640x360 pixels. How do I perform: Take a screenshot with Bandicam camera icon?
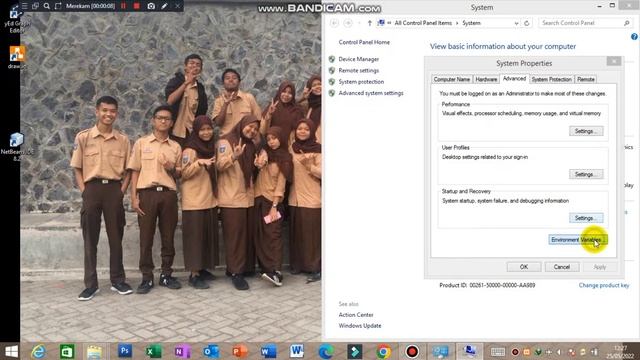point(151,6)
